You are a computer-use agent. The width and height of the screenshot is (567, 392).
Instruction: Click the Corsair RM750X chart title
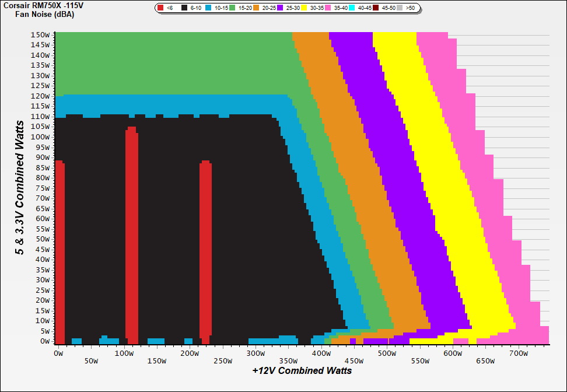(x=40, y=5)
